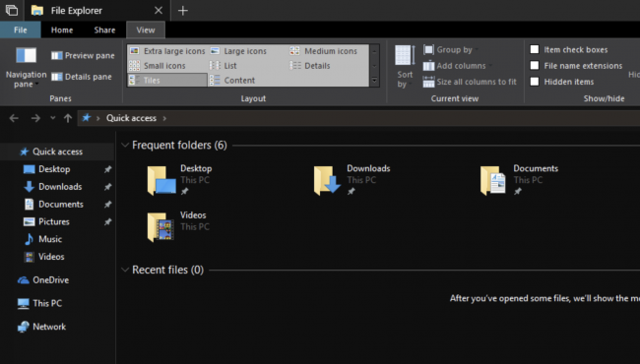This screenshot has height=364, width=640.
Task: Choose the Content layout
Action: pyautogui.click(x=232, y=81)
